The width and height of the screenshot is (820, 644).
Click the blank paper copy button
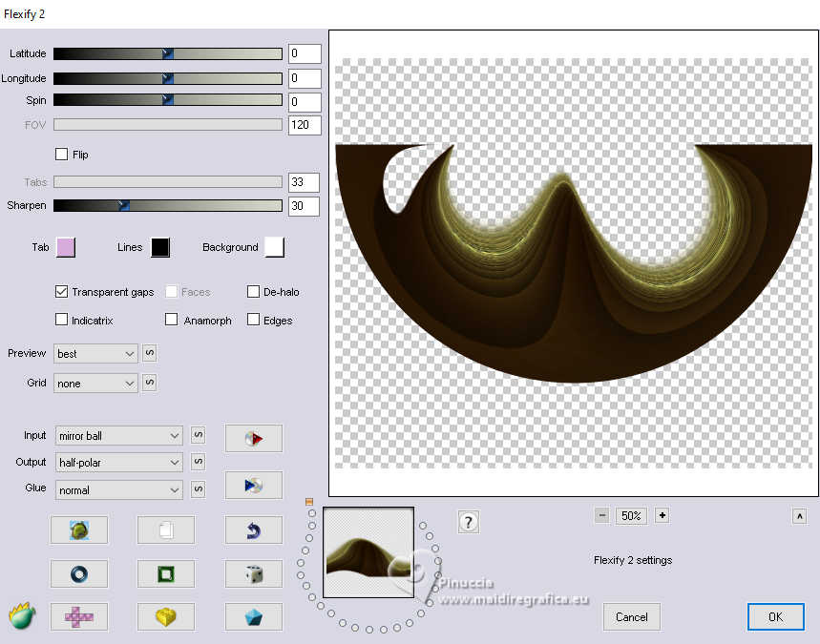coord(166,530)
